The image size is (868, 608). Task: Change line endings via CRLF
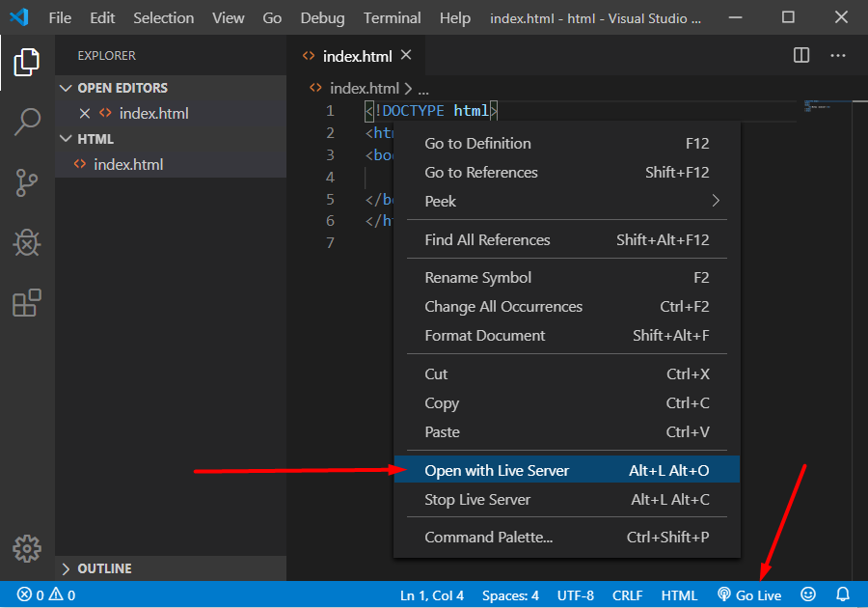click(x=627, y=595)
